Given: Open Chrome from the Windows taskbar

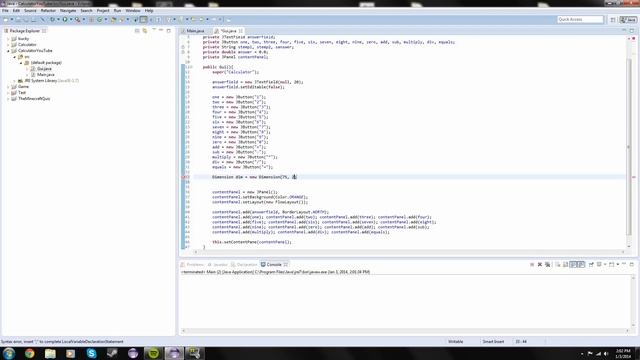Looking at the screenshot, I should [x=29, y=353].
